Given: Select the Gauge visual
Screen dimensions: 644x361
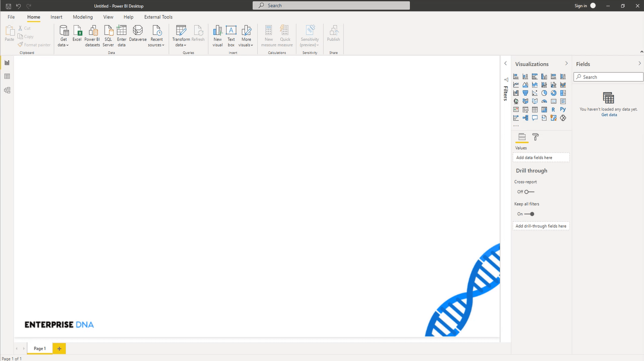Looking at the screenshot, I should click(x=544, y=101).
